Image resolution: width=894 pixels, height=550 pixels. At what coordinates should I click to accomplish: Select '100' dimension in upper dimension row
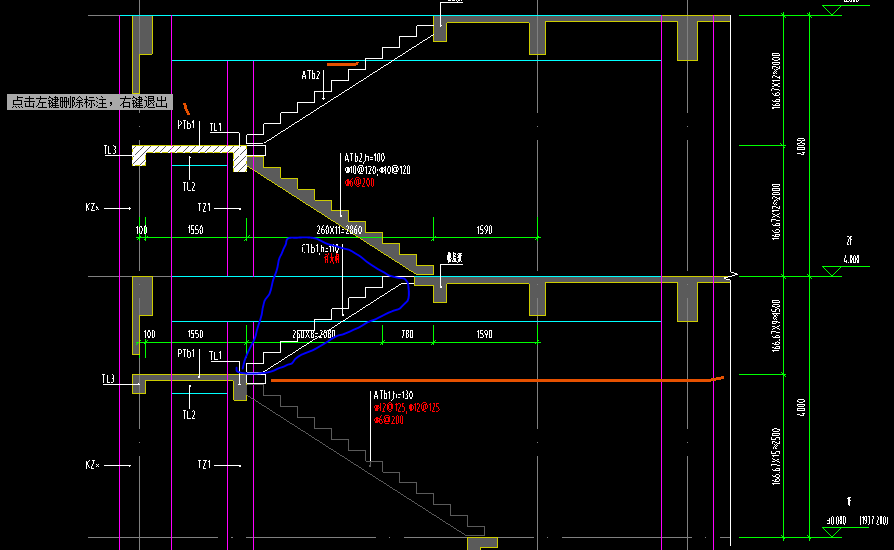[141, 230]
